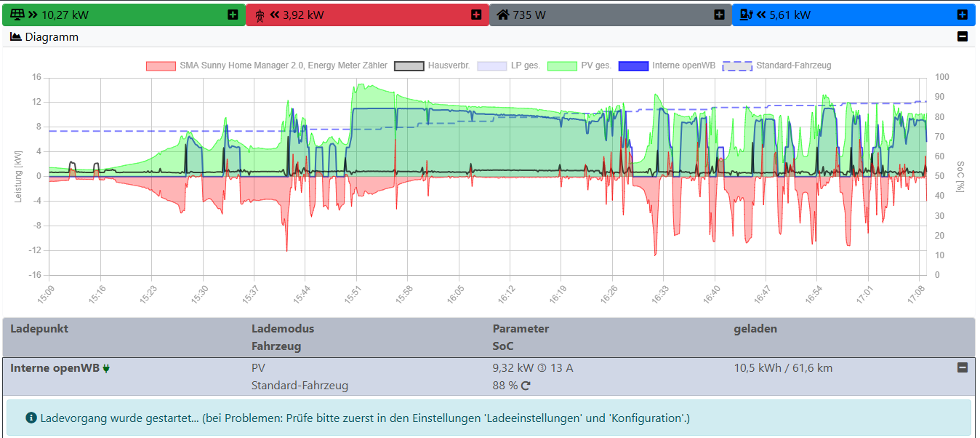The height and width of the screenshot is (438, 980).
Task: Click the 5,61 kW charging value
Action: (x=790, y=15)
